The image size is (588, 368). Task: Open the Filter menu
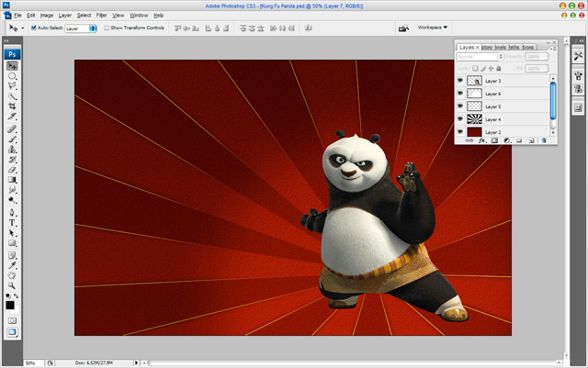[x=102, y=16]
